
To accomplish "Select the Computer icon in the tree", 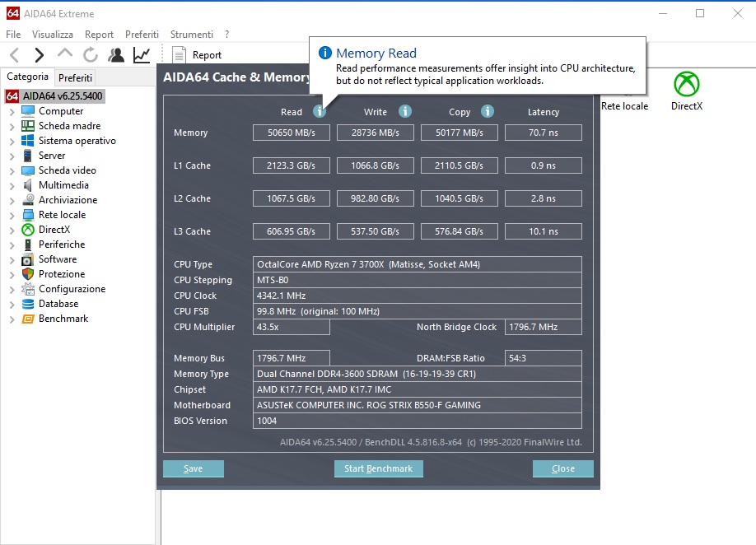I will [28, 111].
